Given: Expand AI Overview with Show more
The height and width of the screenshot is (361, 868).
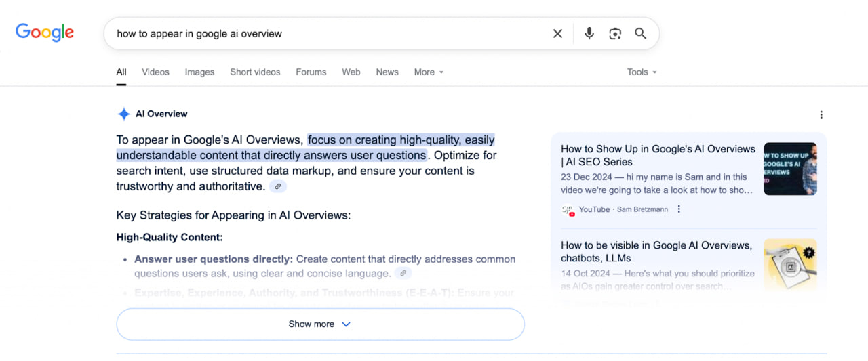Looking at the screenshot, I should point(320,324).
